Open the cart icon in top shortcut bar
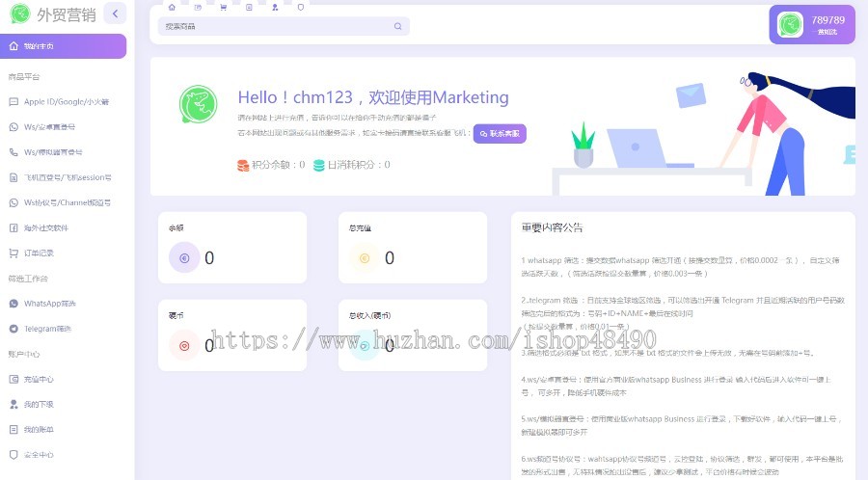Viewport: 868px width, 480px height. coord(223,7)
